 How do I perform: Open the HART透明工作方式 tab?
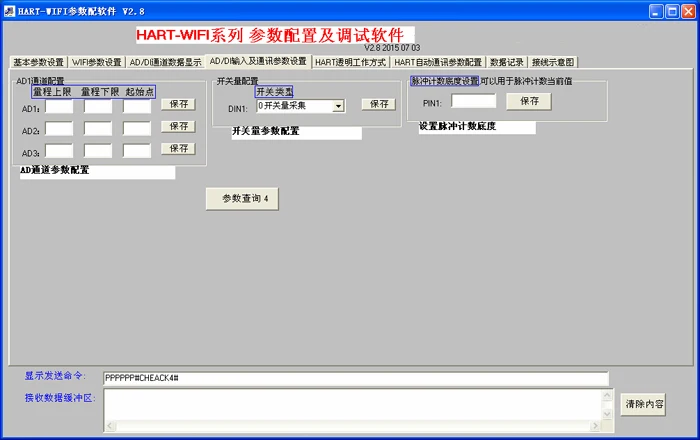tap(350, 62)
